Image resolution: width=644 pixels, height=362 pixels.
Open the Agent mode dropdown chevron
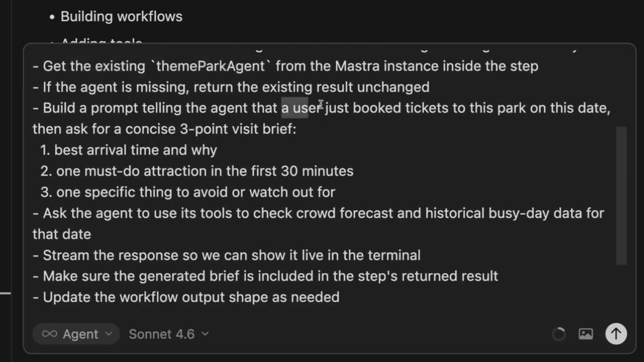click(x=109, y=334)
